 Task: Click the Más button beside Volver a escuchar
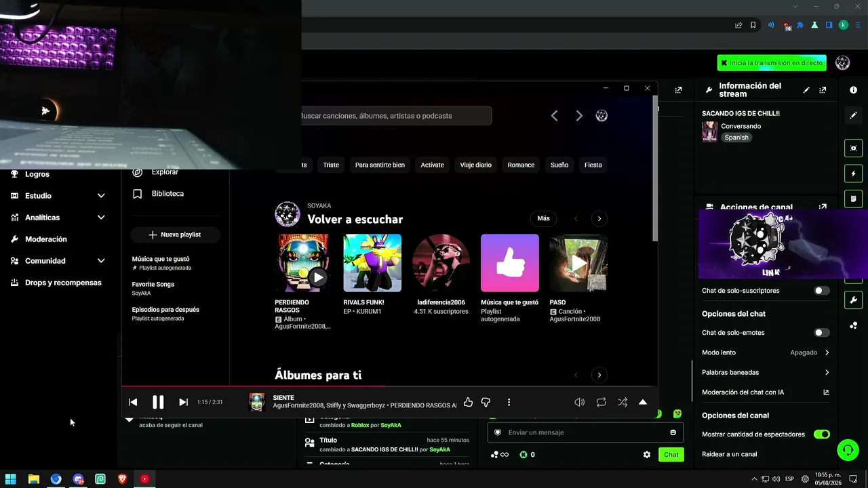point(543,218)
